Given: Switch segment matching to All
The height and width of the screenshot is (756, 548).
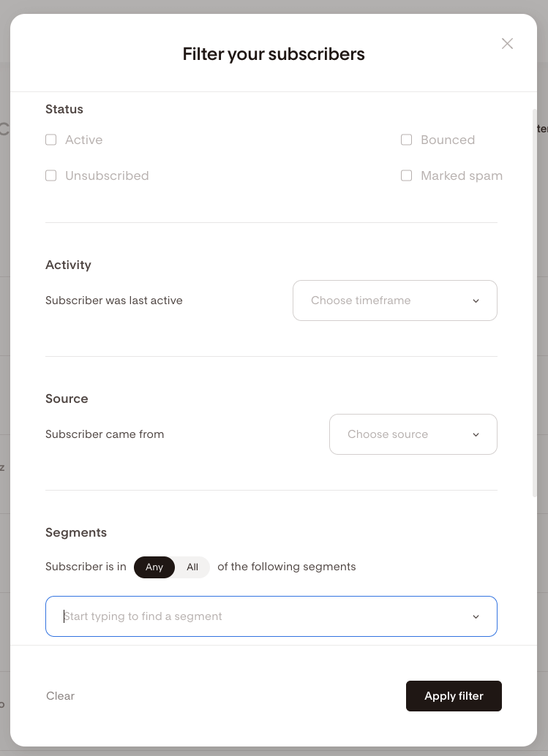Looking at the screenshot, I should click(192, 567).
